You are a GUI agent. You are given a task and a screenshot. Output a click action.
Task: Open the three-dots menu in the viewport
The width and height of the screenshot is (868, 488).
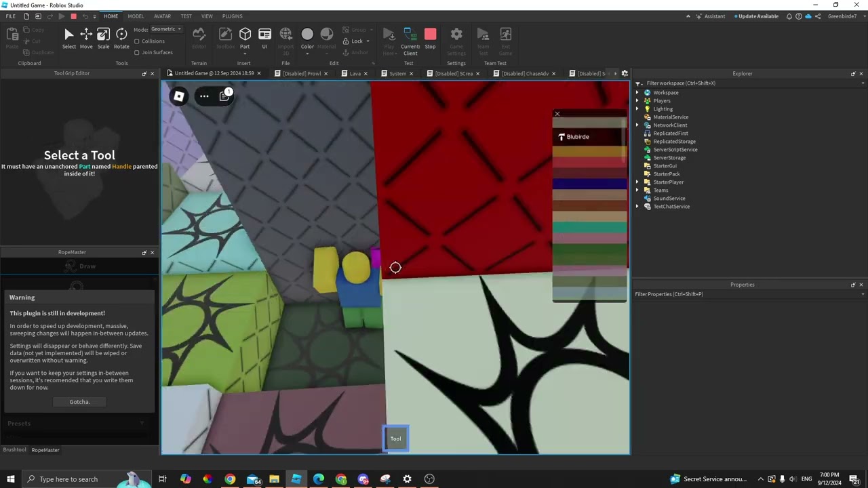204,96
